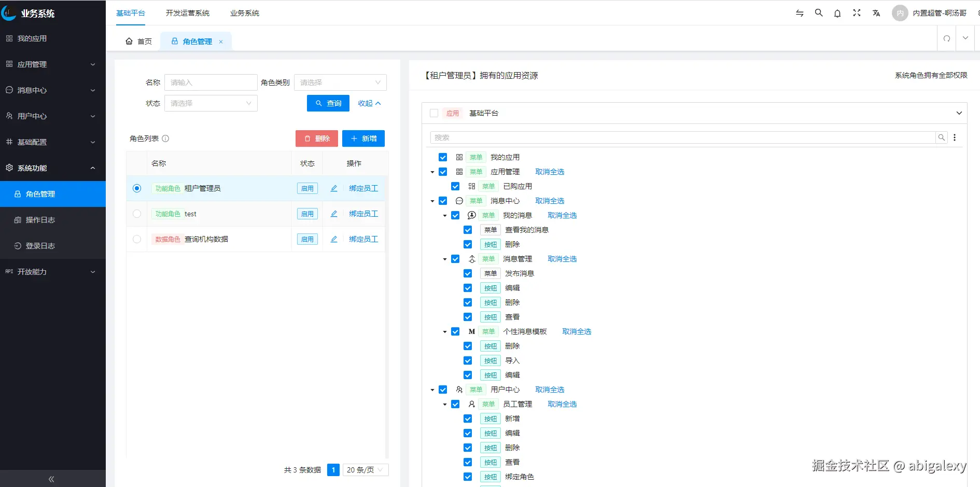This screenshot has width=980, height=487.
Task: Open the tab options dropdown chevron
Action: 965,38
